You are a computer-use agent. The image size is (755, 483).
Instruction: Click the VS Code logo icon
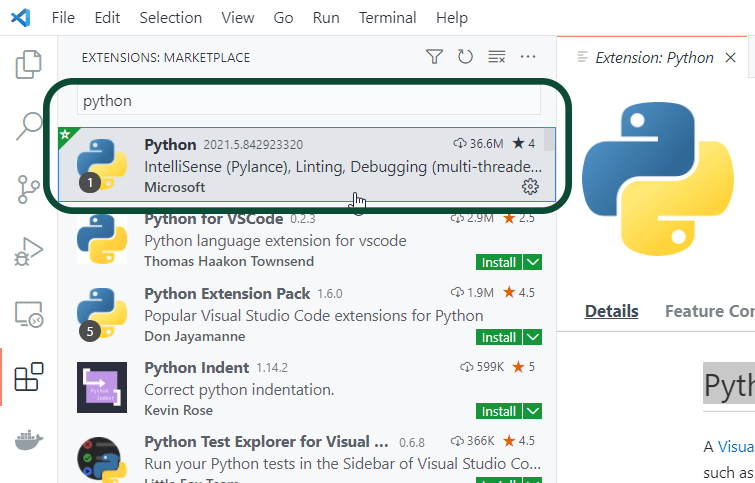[x=20, y=18]
